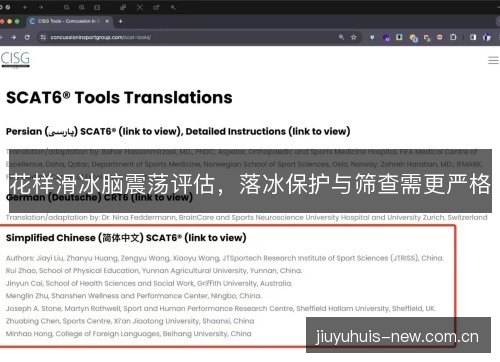
Task: Click the share/rotate icon in the viewer toolbar
Action: tap(156, 7)
